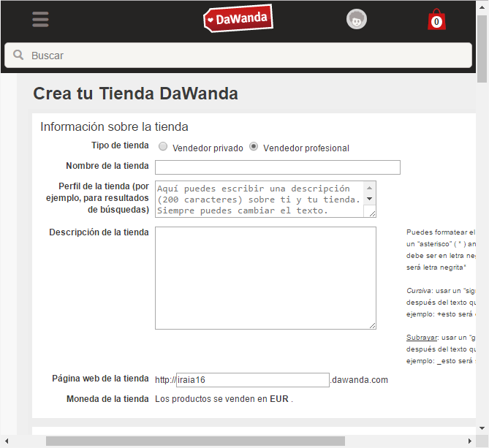Select the Vendedor profesional radio button

tap(254, 146)
